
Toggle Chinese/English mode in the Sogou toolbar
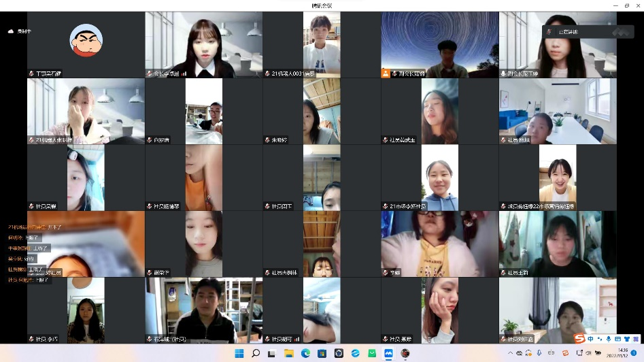[590, 338]
